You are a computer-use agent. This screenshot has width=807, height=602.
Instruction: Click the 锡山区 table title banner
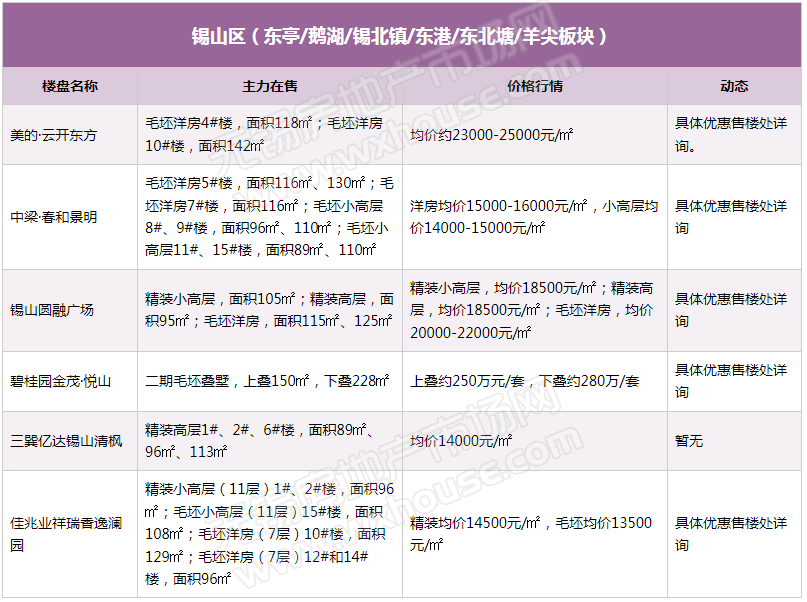[402, 37]
